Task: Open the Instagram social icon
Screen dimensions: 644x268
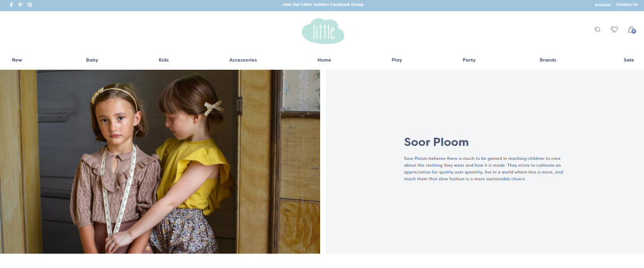Action: click(30, 5)
